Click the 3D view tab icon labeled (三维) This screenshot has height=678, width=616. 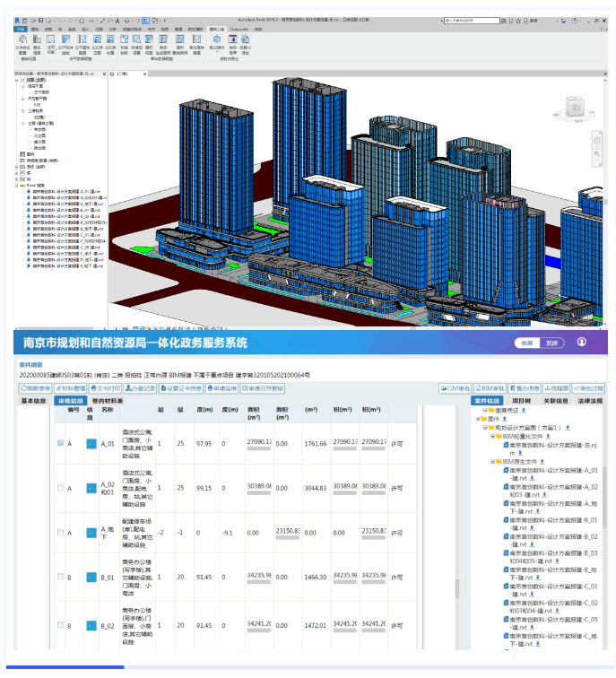(x=112, y=74)
